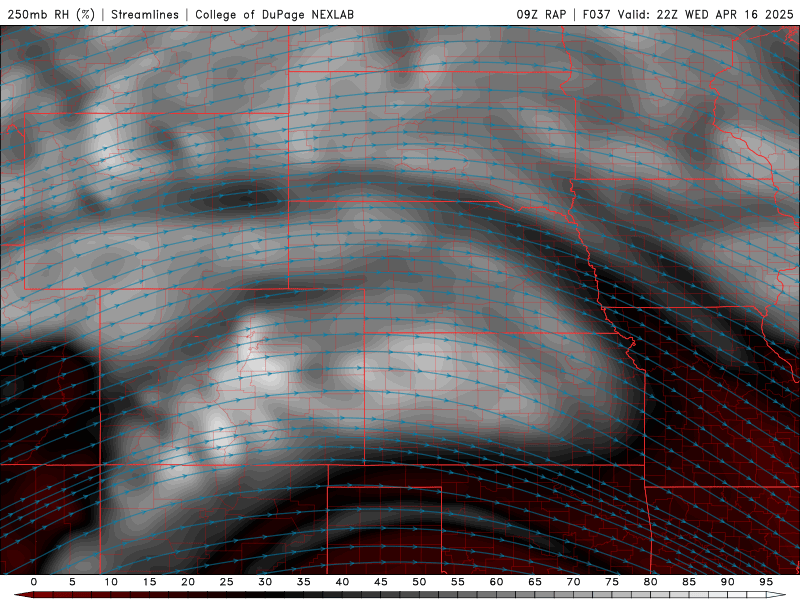
Task: Select the 'Streamlines' label in header
Action: tap(145, 14)
